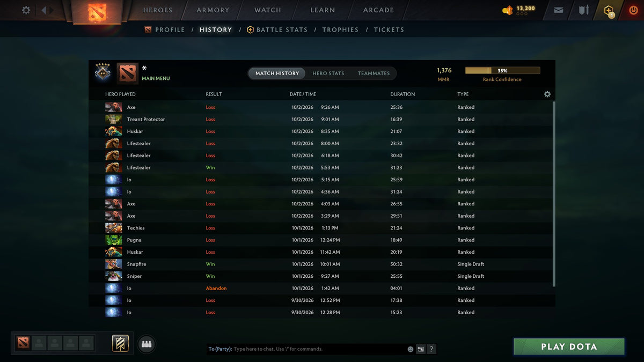
Task: Switch to Hero Stats view
Action: [328, 73]
